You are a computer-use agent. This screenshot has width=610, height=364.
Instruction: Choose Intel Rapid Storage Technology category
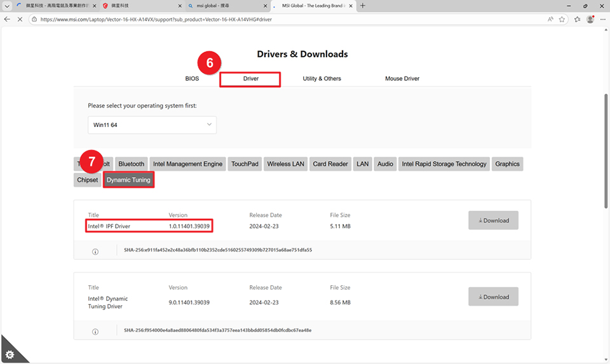[444, 164]
